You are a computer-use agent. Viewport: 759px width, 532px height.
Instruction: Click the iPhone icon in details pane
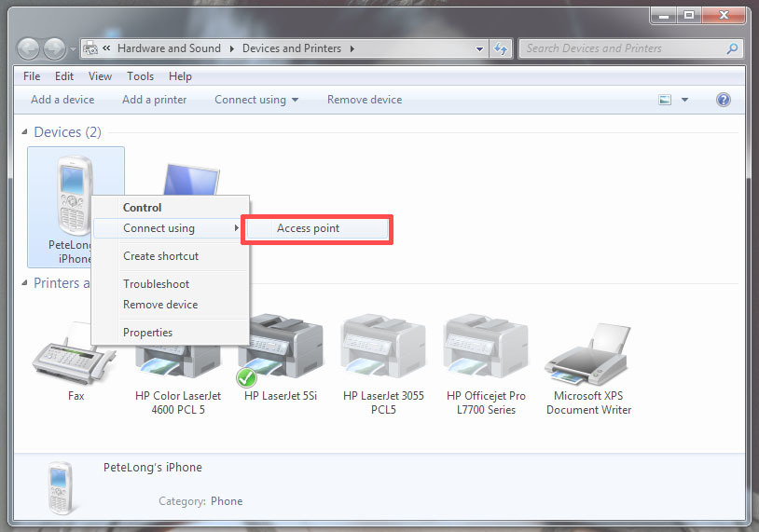(x=61, y=487)
